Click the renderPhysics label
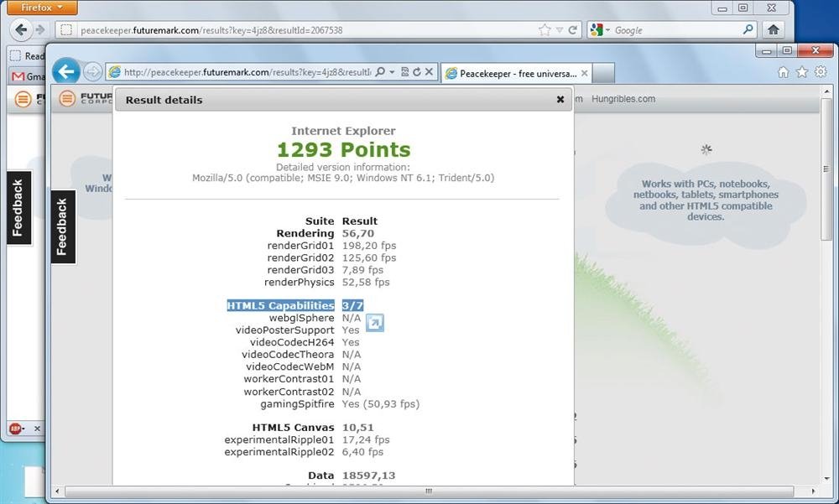 (x=300, y=282)
